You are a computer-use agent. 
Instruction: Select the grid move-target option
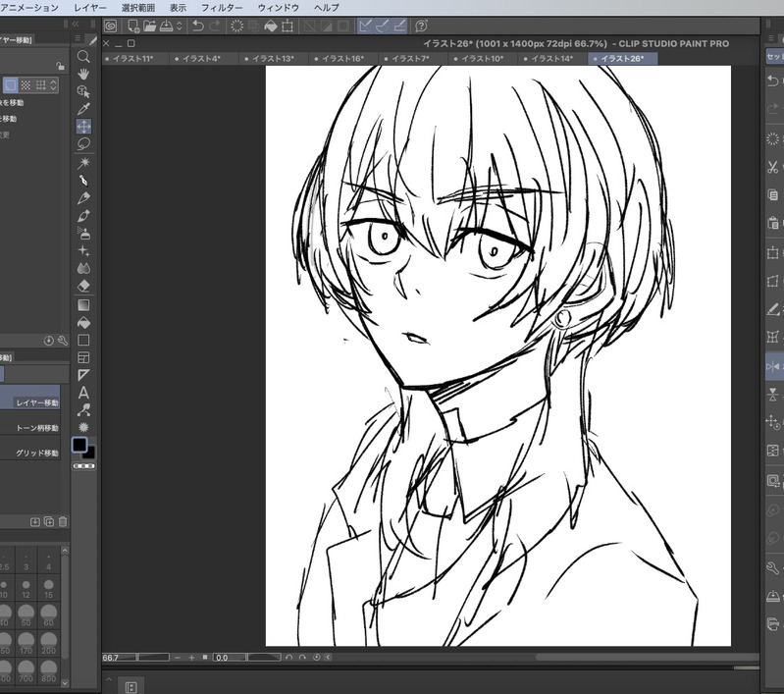pyautogui.click(x=41, y=85)
